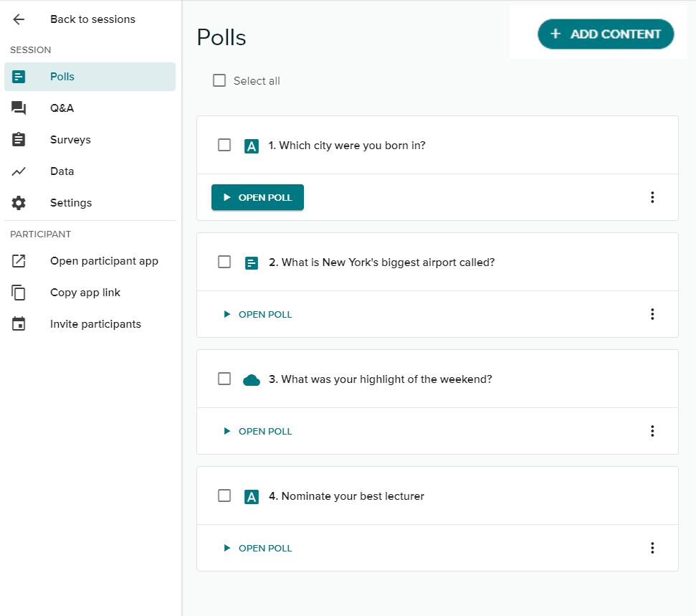Click the back arrow icon

pos(19,19)
